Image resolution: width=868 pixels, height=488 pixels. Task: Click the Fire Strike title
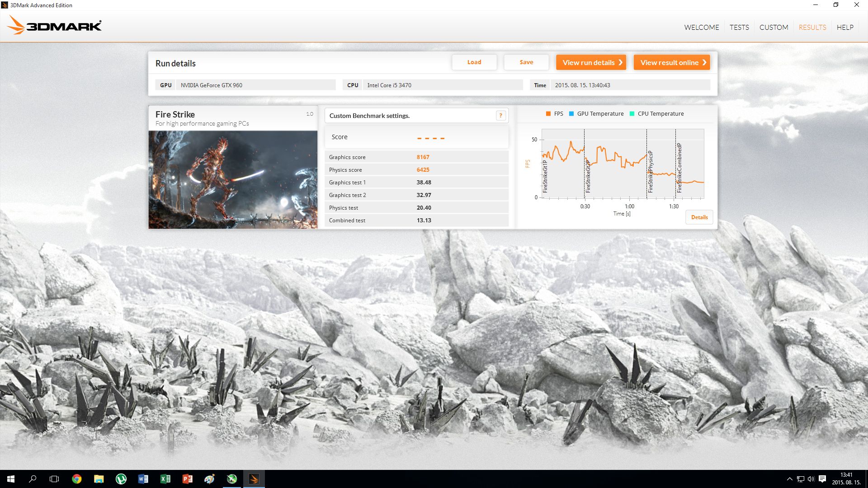click(175, 114)
